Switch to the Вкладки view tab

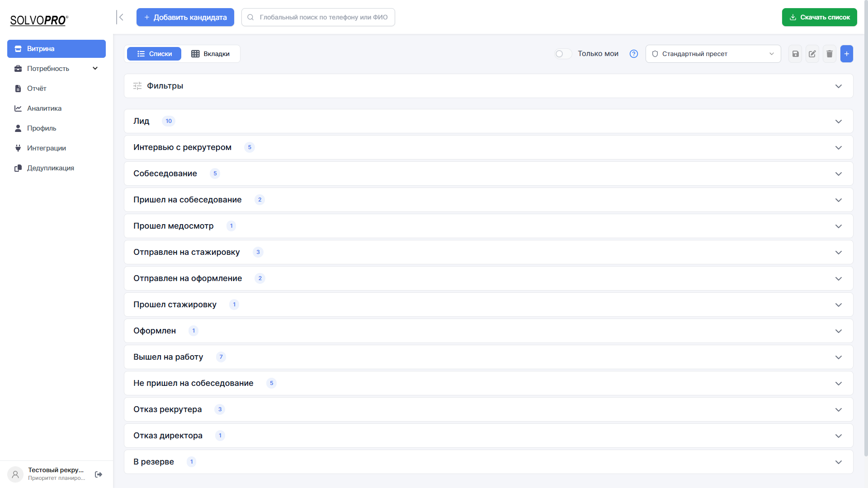[211, 54]
